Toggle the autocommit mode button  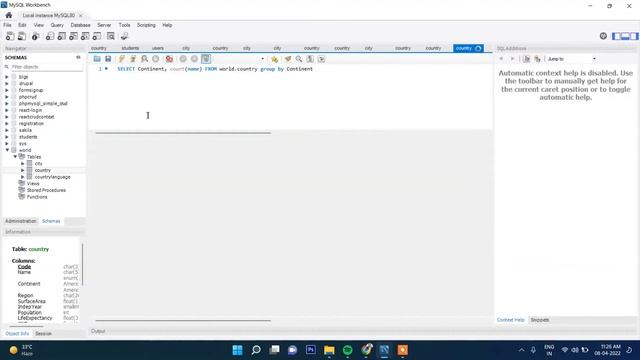click(x=206, y=59)
